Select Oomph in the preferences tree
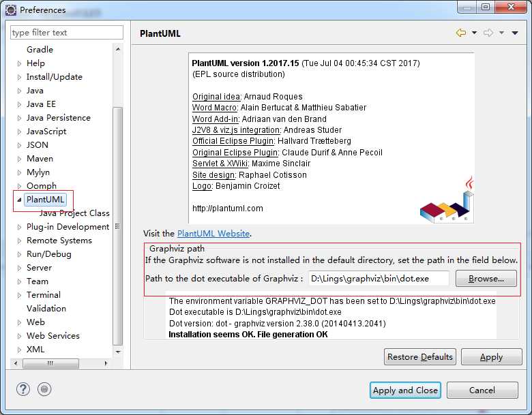Image resolution: width=532 pixels, height=415 pixels. coord(42,186)
